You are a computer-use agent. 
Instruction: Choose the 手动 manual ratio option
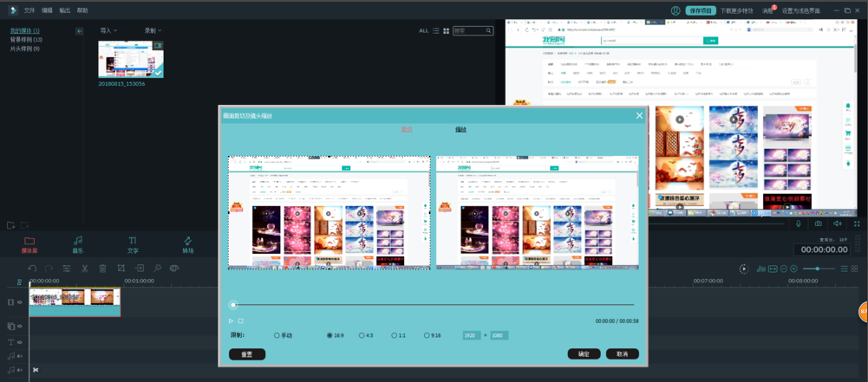(277, 335)
